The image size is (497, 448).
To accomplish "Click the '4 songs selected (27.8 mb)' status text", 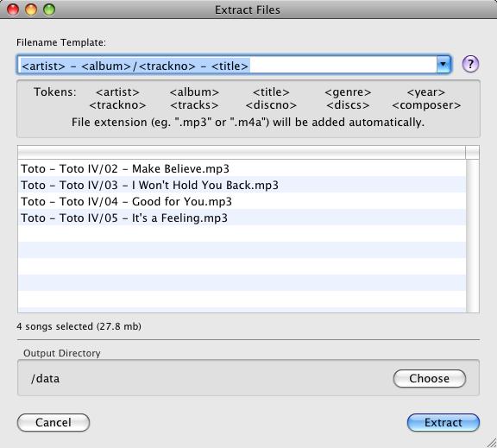I will [79, 326].
